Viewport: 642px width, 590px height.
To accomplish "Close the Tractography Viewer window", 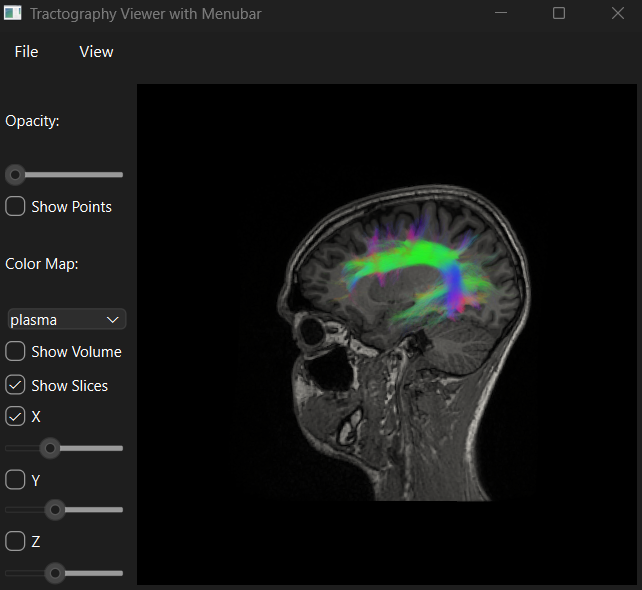I will click(617, 14).
